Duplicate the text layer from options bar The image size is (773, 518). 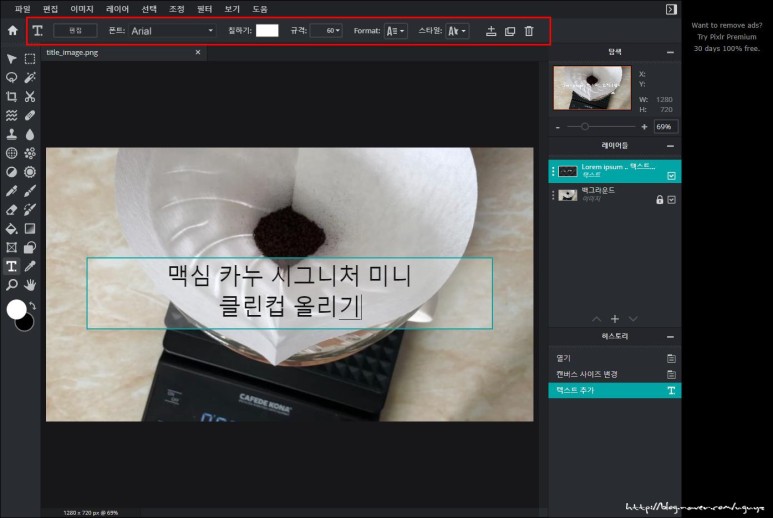(510, 31)
